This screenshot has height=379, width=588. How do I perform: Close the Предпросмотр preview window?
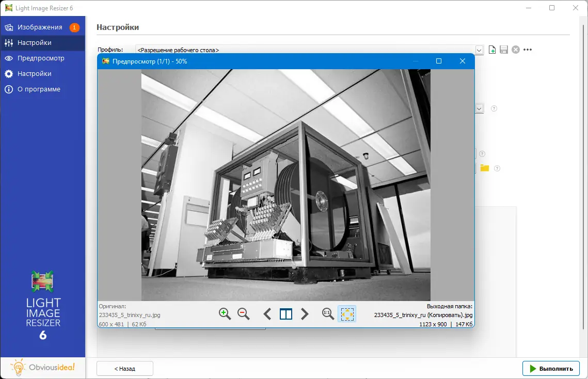click(463, 61)
